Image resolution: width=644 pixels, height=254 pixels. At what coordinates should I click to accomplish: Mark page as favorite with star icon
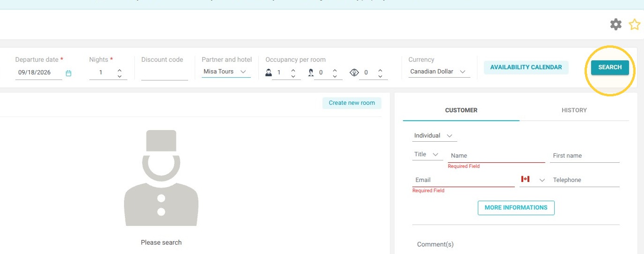coord(634,24)
